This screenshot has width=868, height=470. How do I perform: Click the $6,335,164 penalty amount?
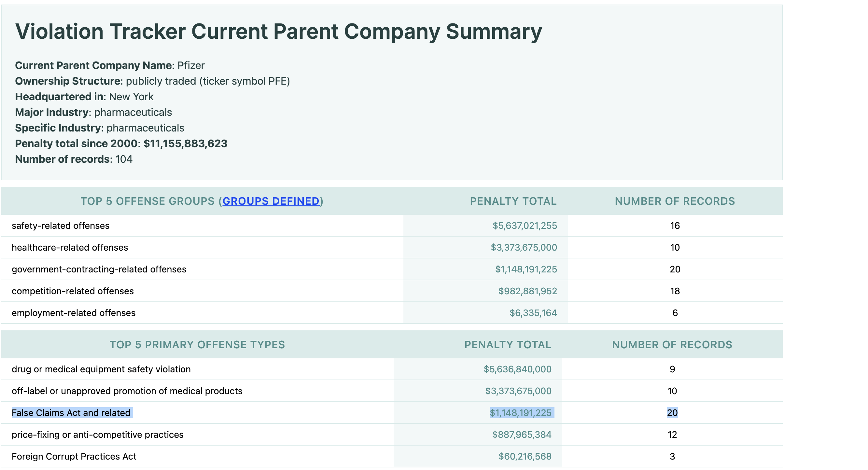(x=533, y=313)
